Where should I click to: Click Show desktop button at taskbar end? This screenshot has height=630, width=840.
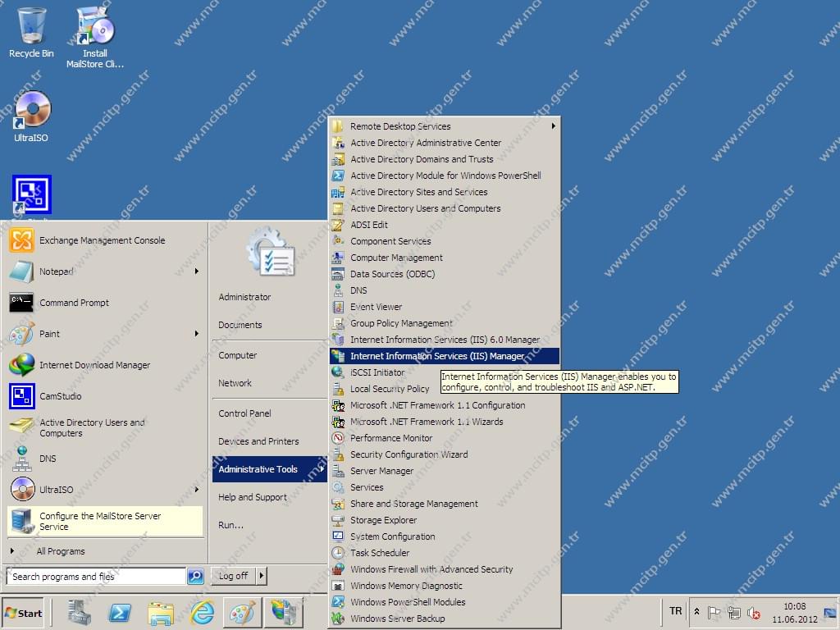click(x=831, y=612)
